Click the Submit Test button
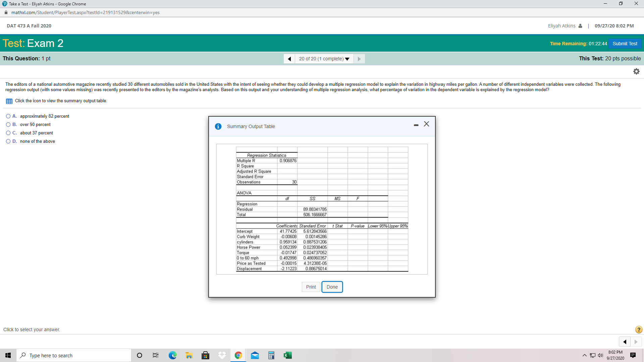This screenshot has height=362, width=644. click(625, 44)
